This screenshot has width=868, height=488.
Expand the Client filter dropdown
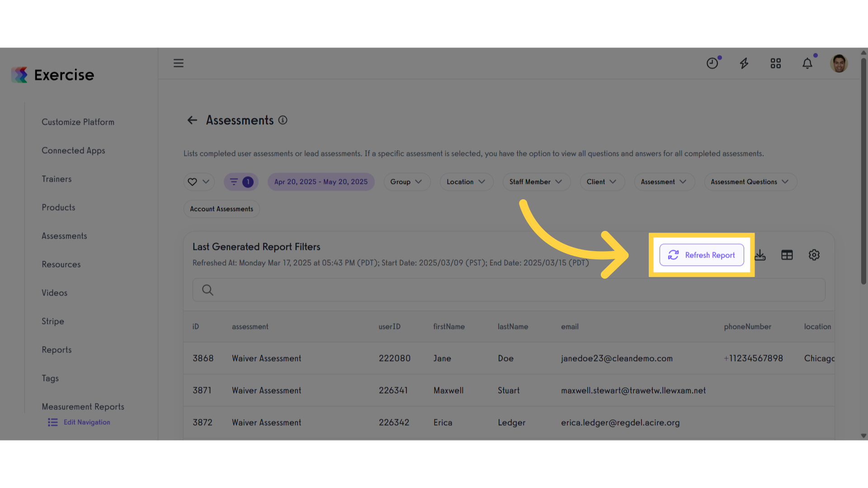602,182
